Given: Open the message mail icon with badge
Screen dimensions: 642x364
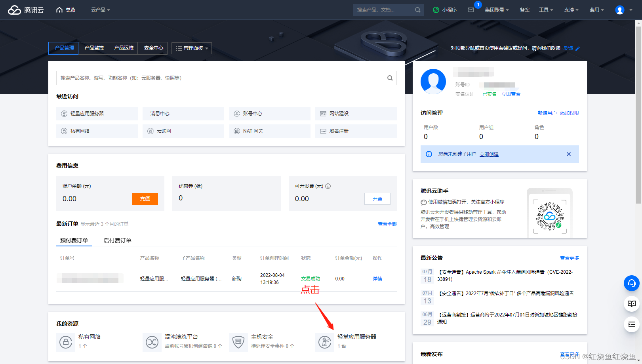Looking at the screenshot, I should click(x=471, y=10).
